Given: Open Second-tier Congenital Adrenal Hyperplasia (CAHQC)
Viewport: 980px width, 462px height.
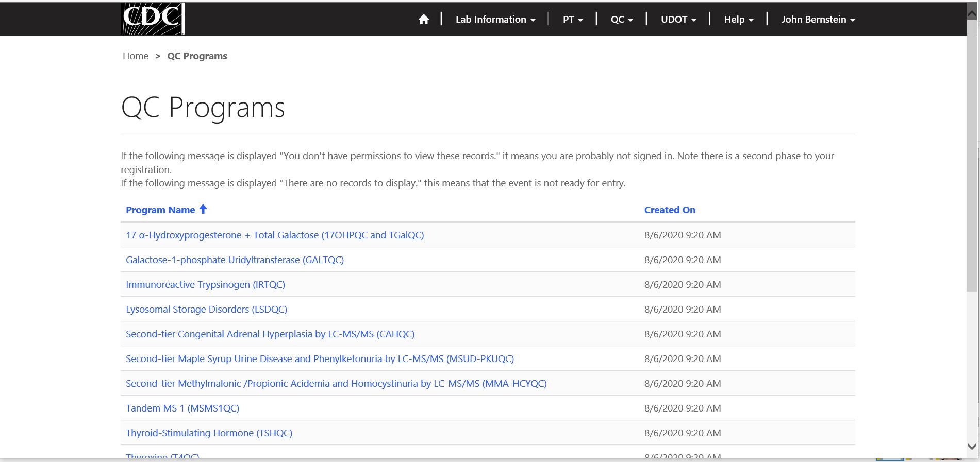Looking at the screenshot, I should tap(270, 334).
